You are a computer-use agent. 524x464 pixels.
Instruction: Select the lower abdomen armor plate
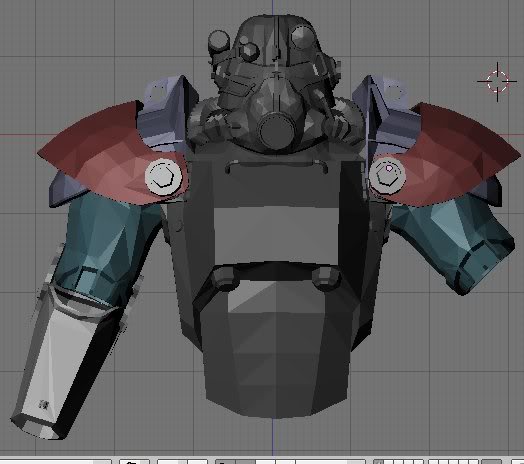(x=277, y=348)
